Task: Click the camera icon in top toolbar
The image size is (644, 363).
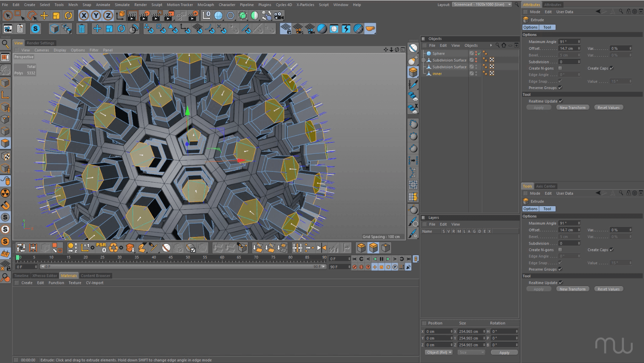Action: point(279,15)
